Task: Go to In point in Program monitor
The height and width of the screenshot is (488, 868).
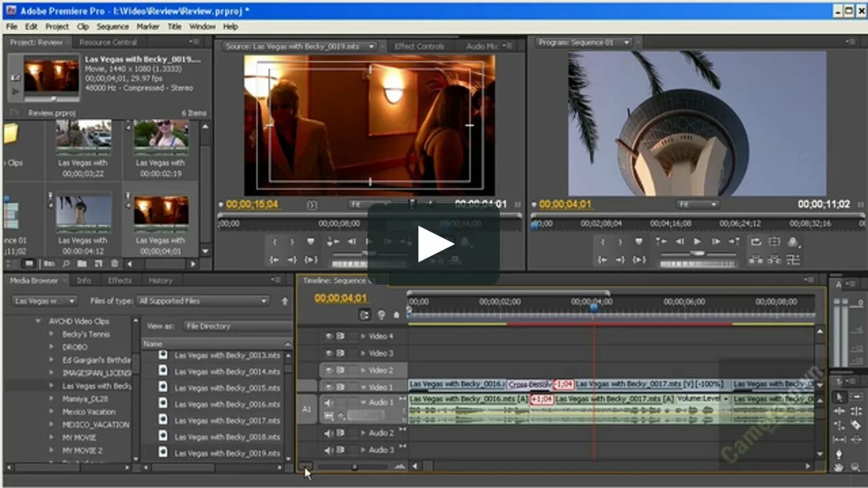Action: pos(603,260)
